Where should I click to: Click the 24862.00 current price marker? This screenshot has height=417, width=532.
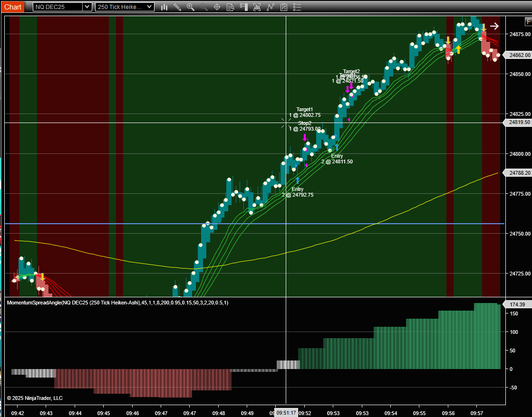(519, 55)
